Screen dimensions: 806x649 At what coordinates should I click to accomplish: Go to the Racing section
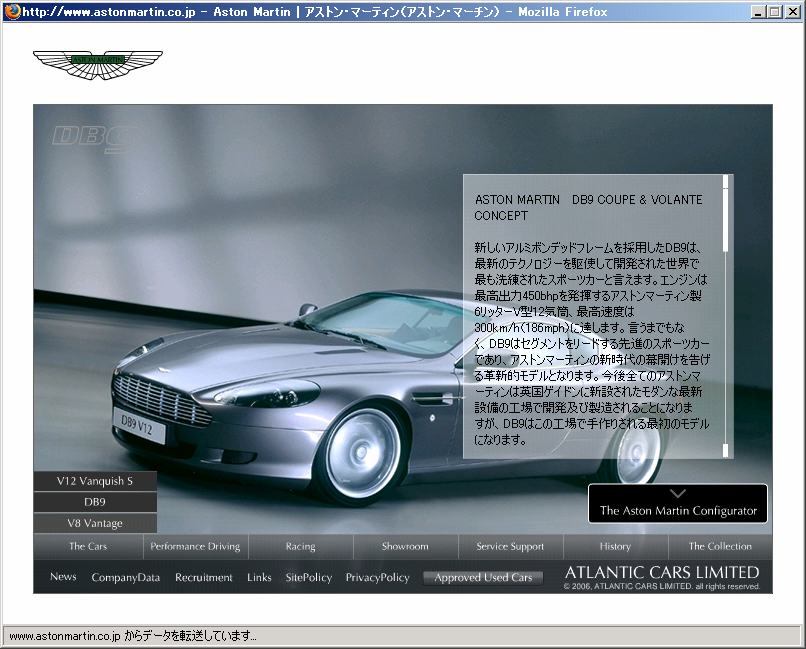301,546
